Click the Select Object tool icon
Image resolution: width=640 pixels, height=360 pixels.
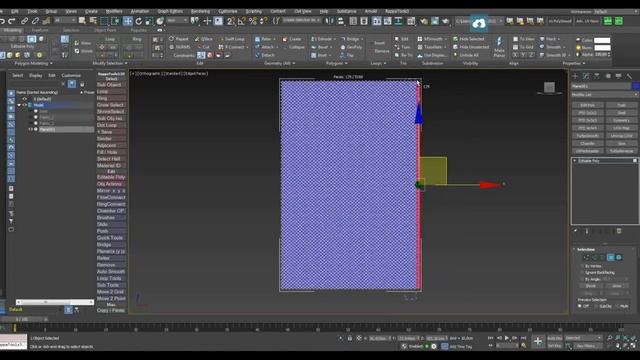[x=82, y=20]
